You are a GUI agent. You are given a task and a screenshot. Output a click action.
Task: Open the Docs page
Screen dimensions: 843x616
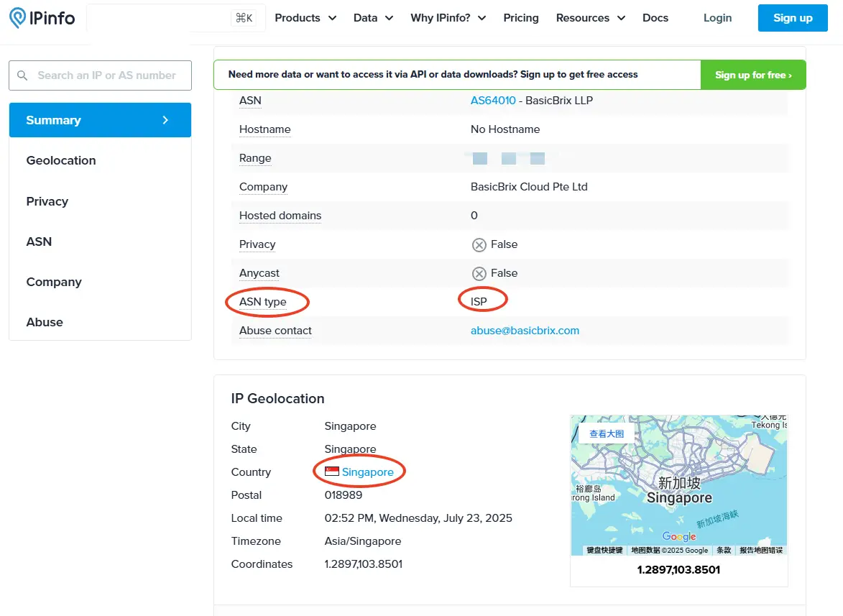tap(655, 18)
